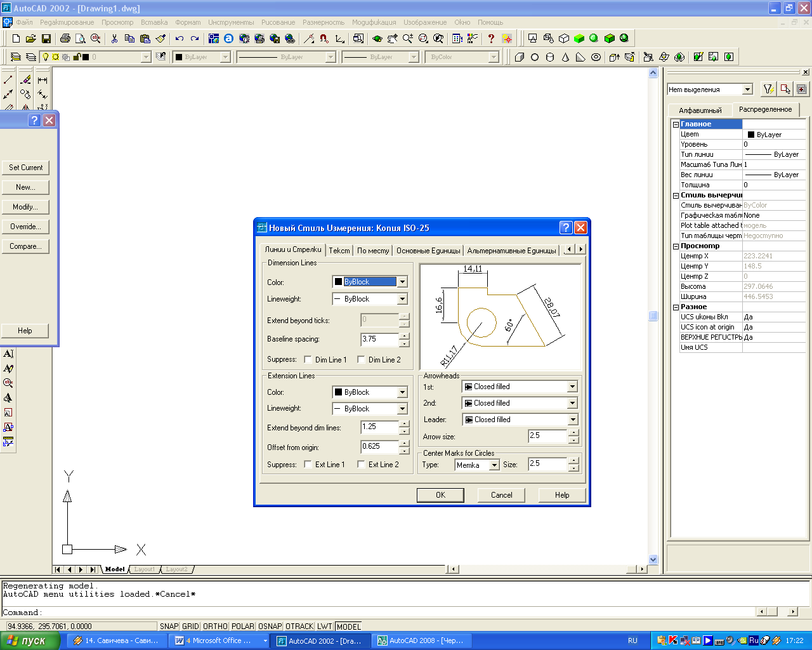Image resolution: width=812 pixels, height=650 pixels.
Task: Toggle GRID display in status bar
Action: coord(191,627)
